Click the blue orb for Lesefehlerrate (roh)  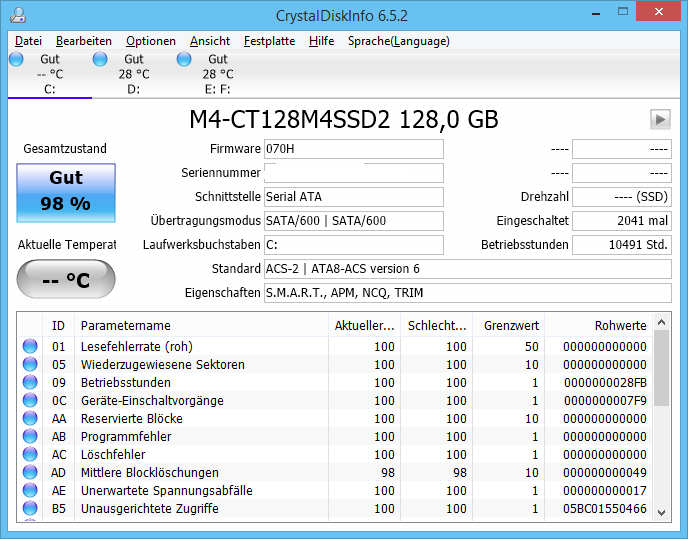[x=30, y=346]
